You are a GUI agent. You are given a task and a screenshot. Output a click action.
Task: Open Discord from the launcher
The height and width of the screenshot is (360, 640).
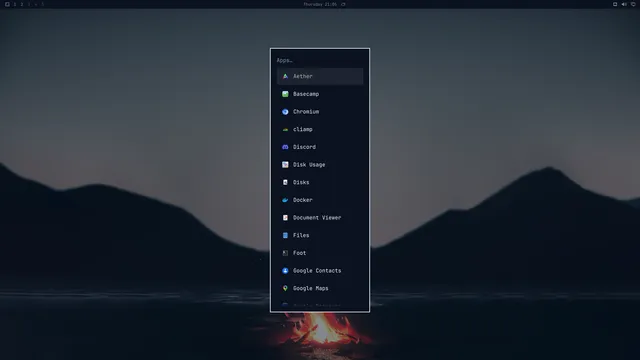[320, 147]
